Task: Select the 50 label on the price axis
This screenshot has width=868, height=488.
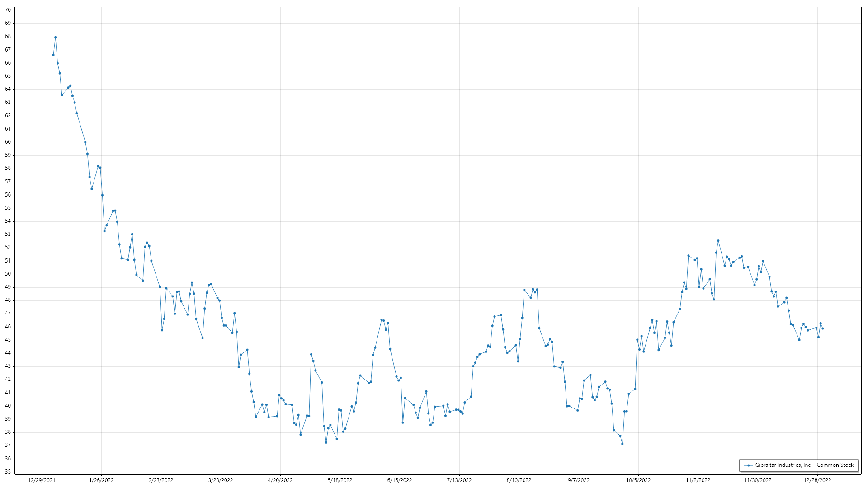Action: pos(8,274)
